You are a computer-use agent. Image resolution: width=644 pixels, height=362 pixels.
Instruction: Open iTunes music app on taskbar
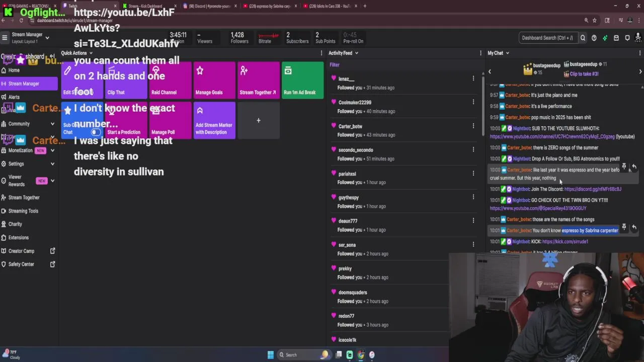pos(372,355)
